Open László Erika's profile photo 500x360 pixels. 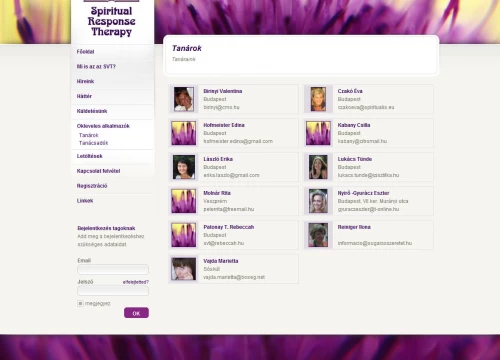pyautogui.click(x=184, y=167)
